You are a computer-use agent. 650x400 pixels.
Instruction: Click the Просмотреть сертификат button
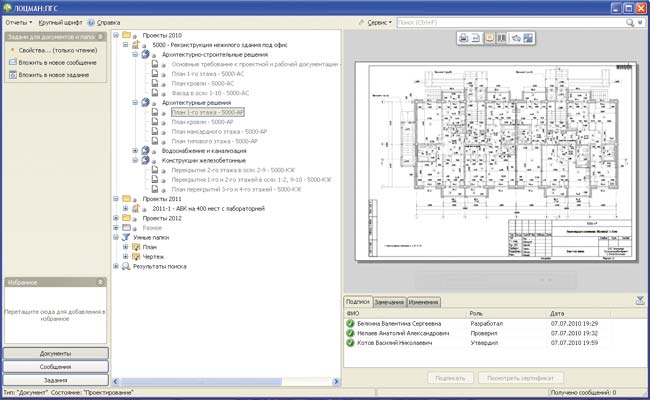coord(521,378)
